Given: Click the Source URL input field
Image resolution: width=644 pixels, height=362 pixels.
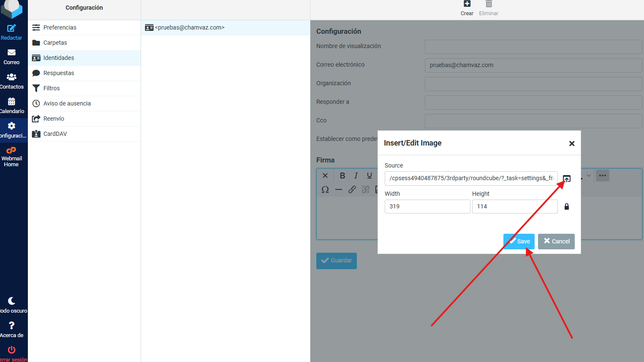Looking at the screenshot, I should click(x=471, y=178).
